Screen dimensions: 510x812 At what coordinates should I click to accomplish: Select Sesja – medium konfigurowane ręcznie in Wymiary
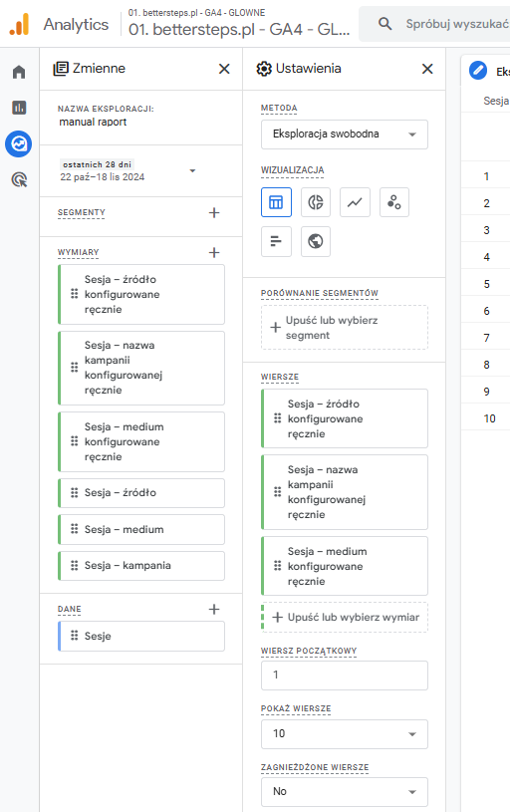(141, 441)
